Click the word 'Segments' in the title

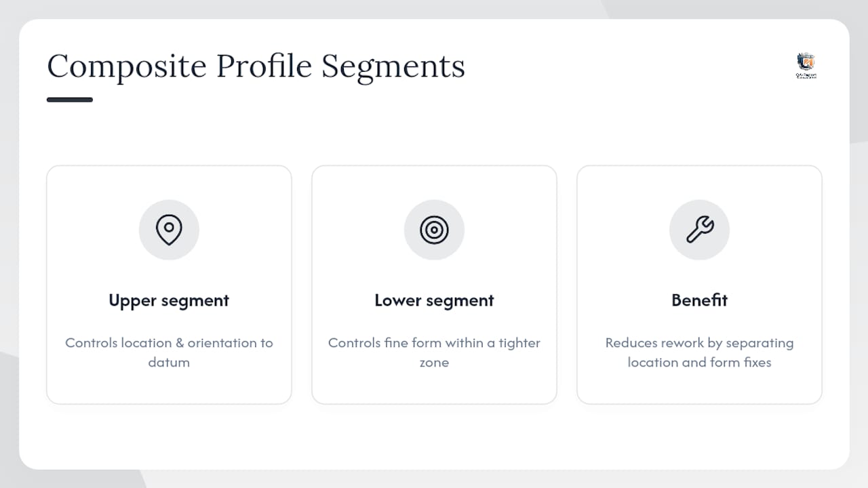(x=393, y=68)
